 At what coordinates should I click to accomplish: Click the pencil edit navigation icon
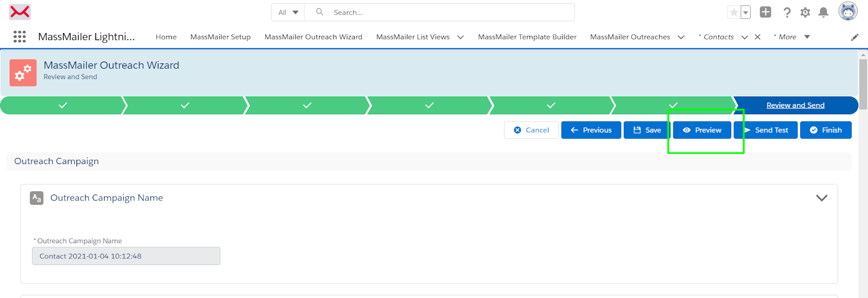click(855, 37)
